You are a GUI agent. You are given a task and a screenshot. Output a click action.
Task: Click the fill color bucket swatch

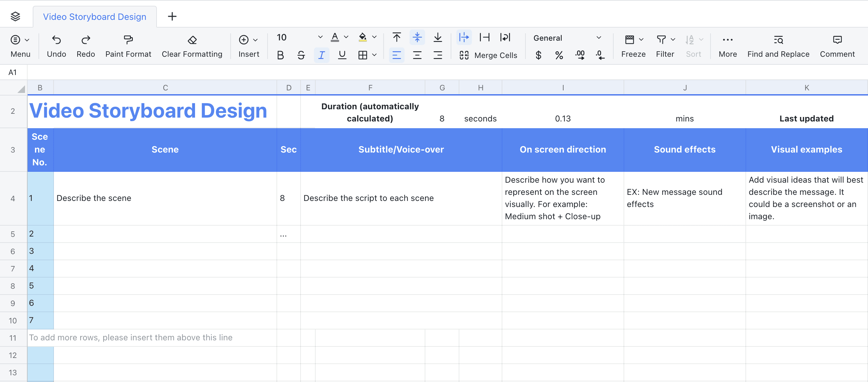click(x=362, y=37)
